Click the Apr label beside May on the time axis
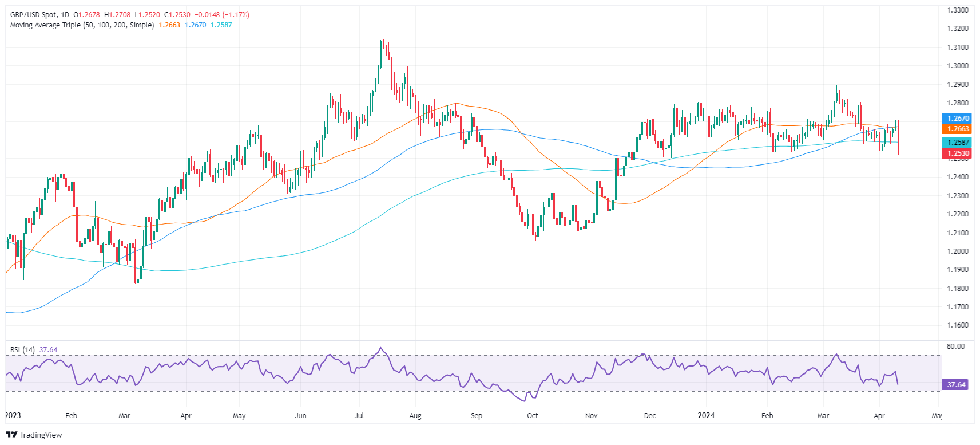 point(879,416)
